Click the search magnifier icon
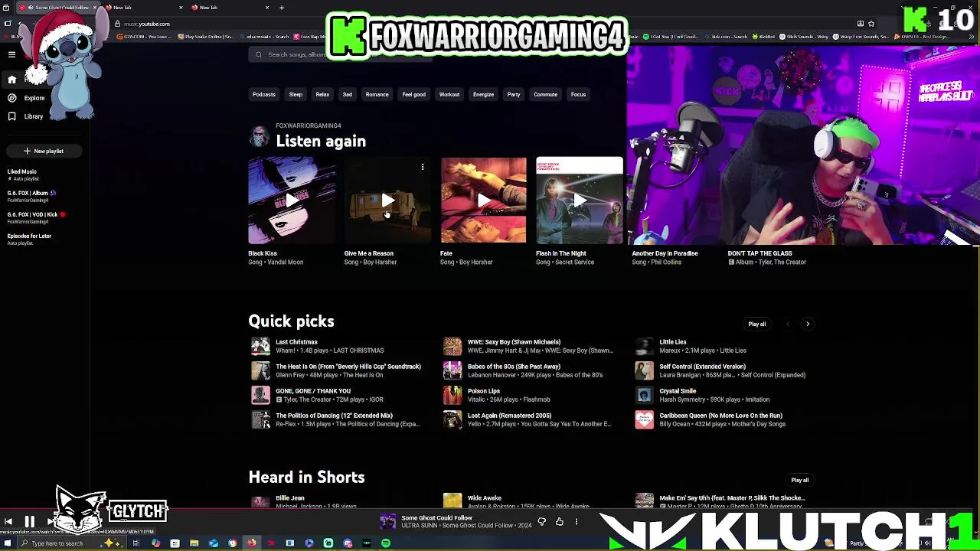This screenshot has height=551, width=980. [x=259, y=54]
